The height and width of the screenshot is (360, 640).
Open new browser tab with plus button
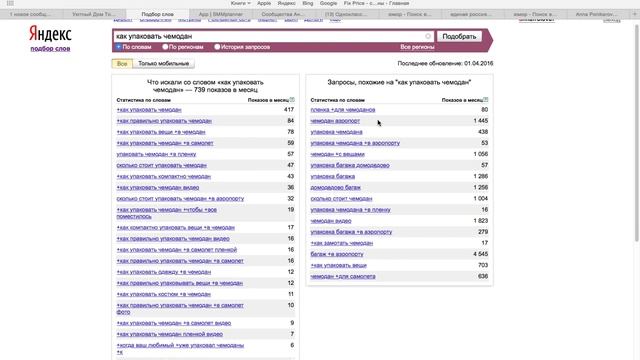click(x=634, y=14)
